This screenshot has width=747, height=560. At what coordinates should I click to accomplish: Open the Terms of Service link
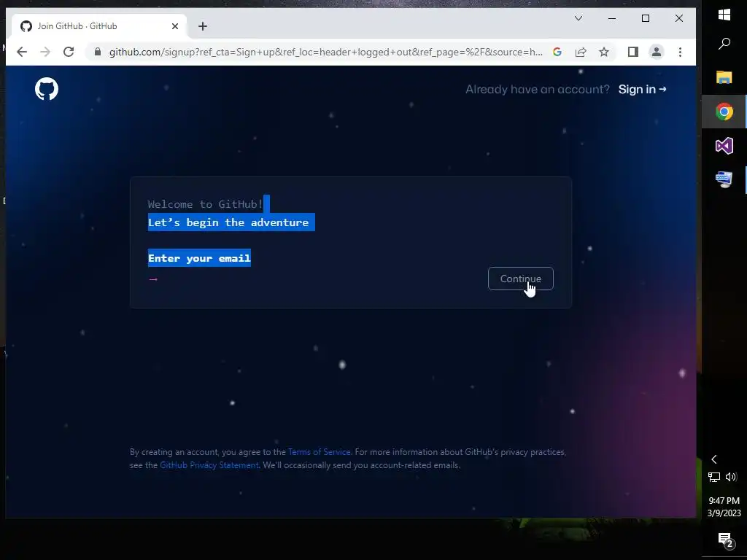320,452
